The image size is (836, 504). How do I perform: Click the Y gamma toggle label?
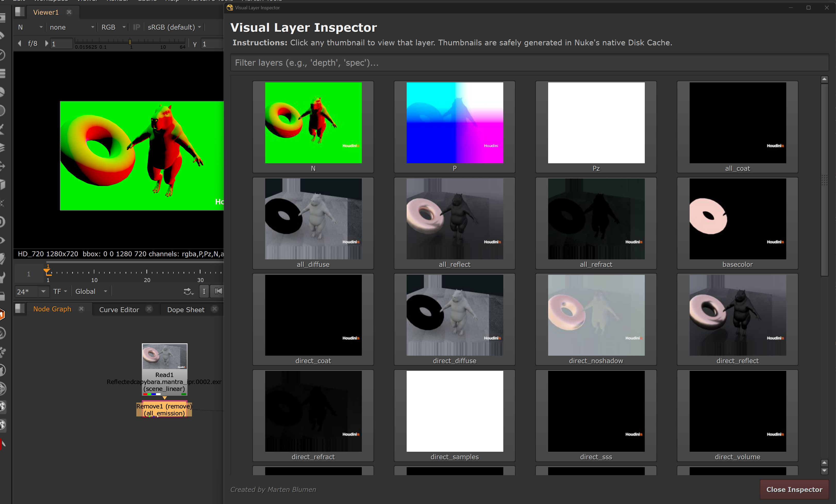[x=195, y=44]
